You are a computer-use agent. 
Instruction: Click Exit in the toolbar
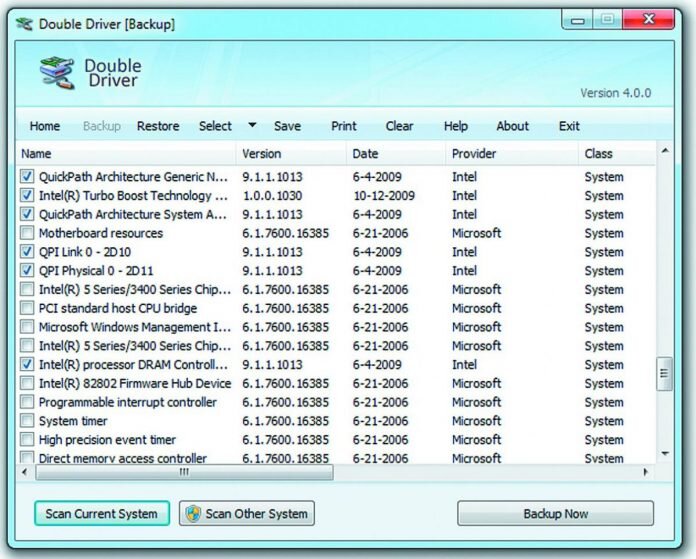[x=569, y=126]
